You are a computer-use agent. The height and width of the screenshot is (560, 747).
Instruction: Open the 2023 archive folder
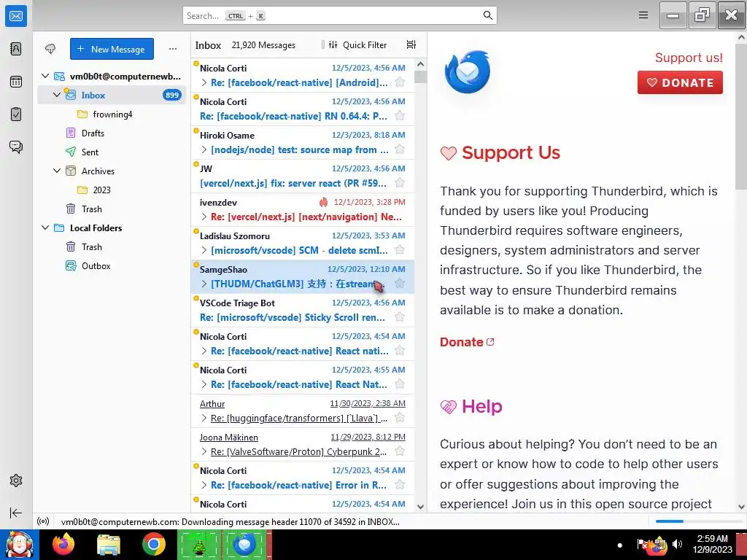click(x=112, y=190)
